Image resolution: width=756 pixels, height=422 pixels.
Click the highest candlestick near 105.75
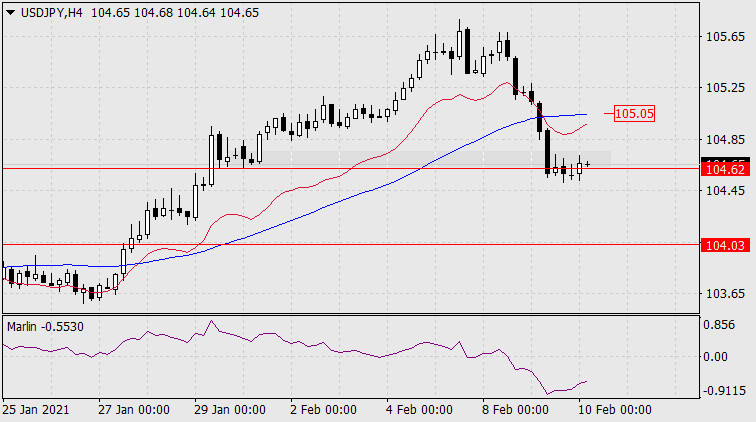pyautogui.click(x=459, y=43)
